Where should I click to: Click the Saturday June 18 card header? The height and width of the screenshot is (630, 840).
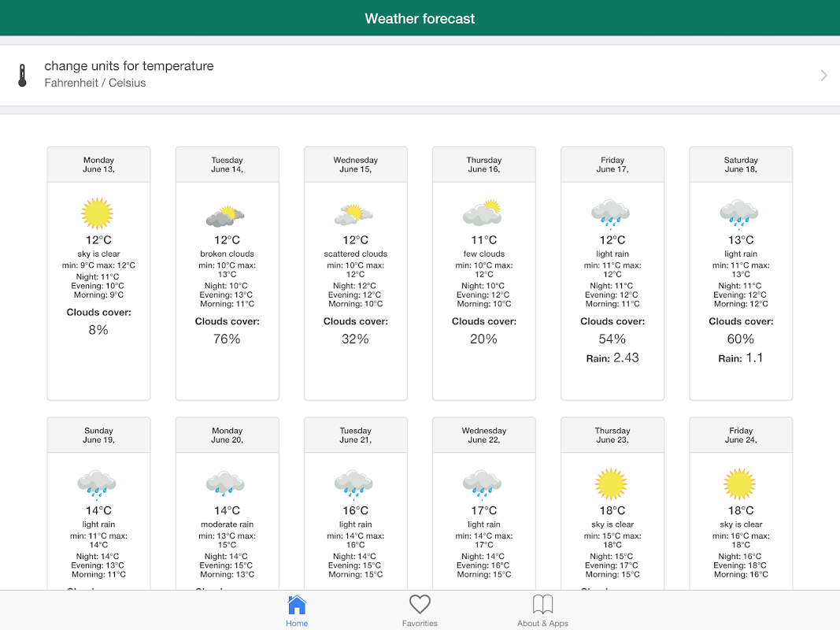coord(741,165)
